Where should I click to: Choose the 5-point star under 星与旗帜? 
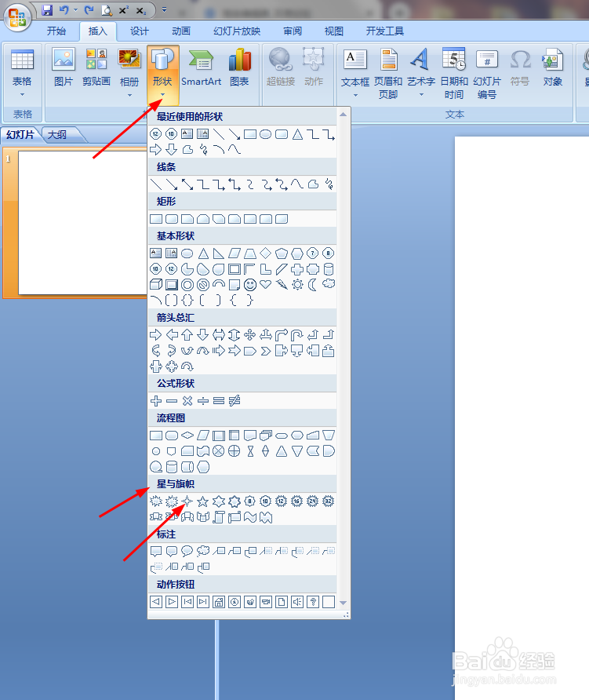pyautogui.click(x=203, y=501)
